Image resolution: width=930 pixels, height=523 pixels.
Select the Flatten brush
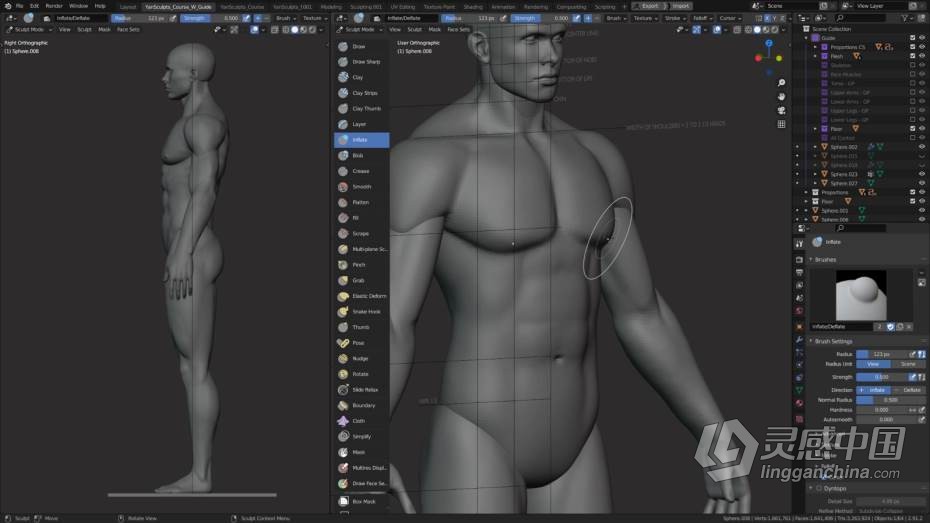[362, 202]
